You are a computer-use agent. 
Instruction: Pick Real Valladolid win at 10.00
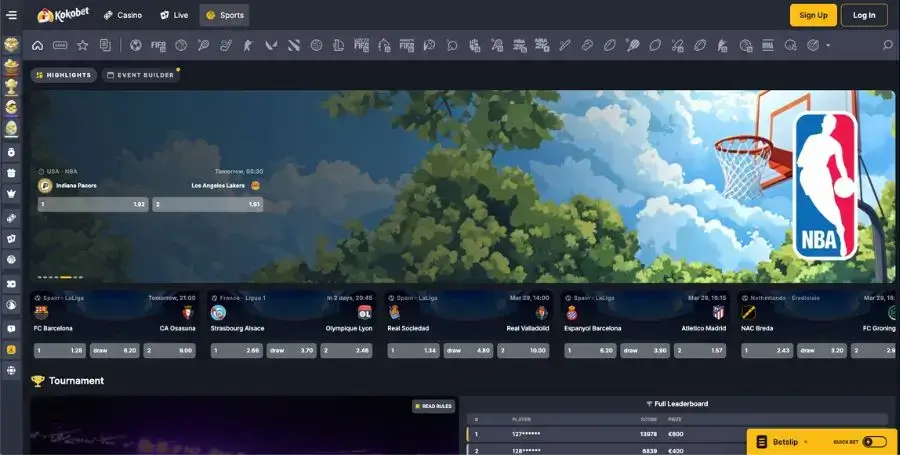(x=523, y=350)
